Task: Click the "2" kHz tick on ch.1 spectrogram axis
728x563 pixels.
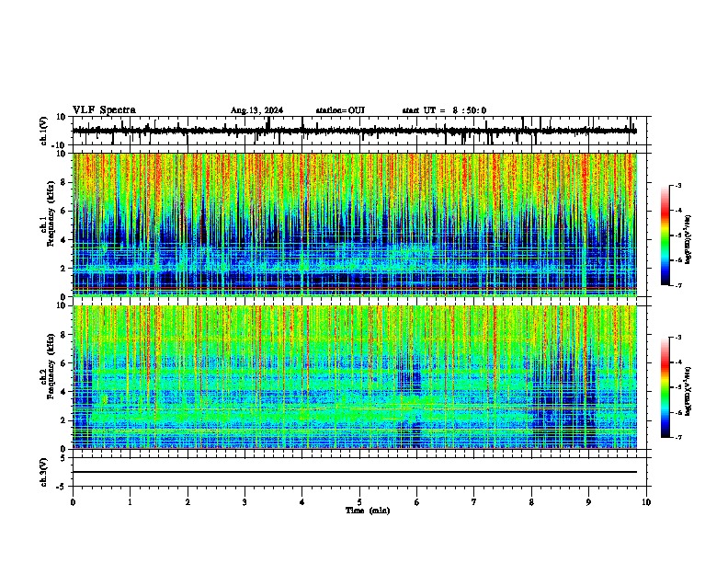Action: (x=64, y=268)
